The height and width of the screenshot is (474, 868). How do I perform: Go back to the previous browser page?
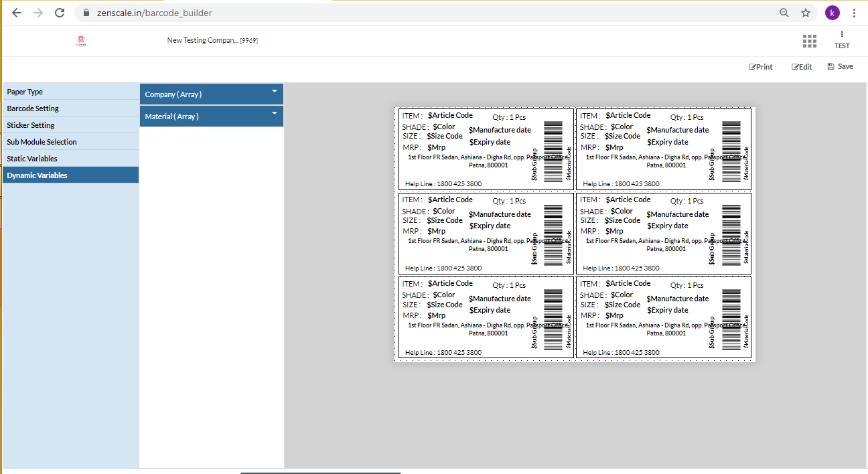(17, 13)
